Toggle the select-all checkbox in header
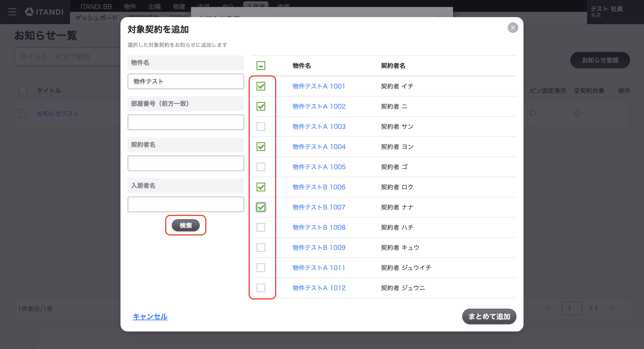644x349 pixels. pyautogui.click(x=261, y=66)
